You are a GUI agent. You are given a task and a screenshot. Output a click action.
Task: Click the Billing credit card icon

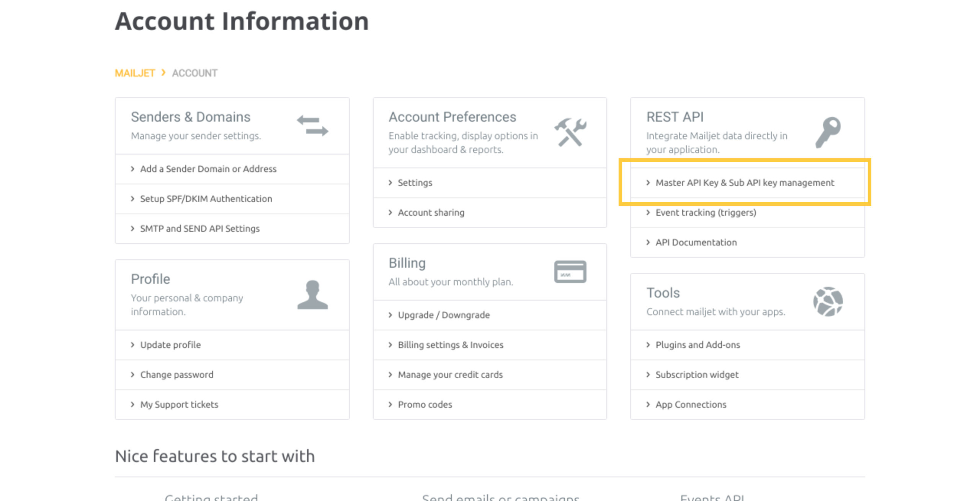click(x=570, y=272)
